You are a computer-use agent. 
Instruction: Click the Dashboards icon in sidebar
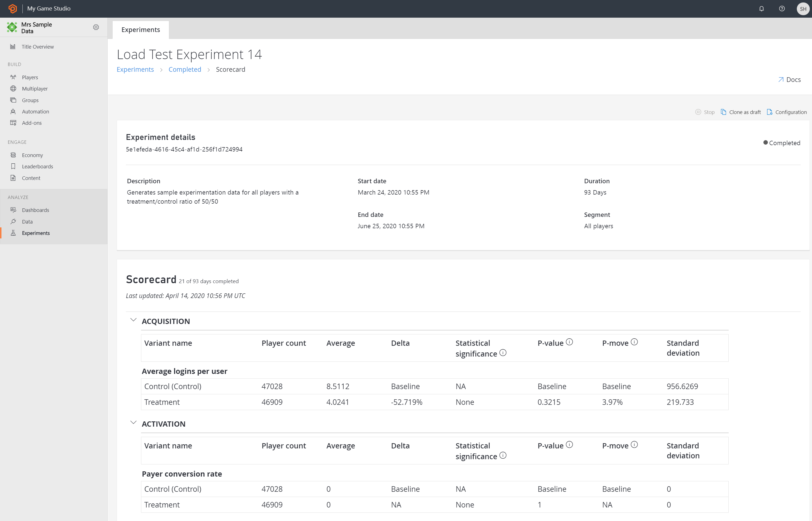[x=13, y=209]
